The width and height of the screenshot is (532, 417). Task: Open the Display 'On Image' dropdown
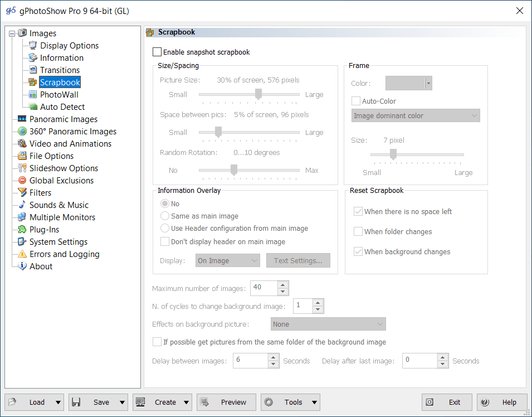(228, 260)
